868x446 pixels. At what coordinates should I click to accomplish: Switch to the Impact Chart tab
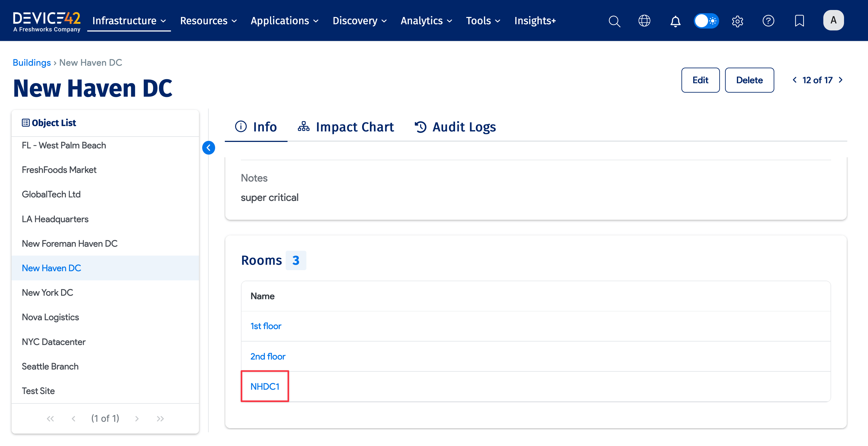346,127
